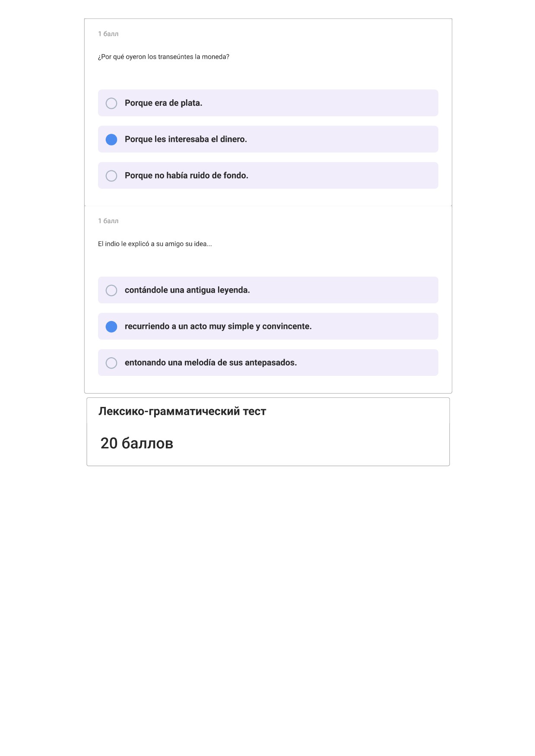Screen dimensions: 535x756
Task: Click the filled radio beside "recurriendo a un acto muy simple"
Action: tap(111, 327)
